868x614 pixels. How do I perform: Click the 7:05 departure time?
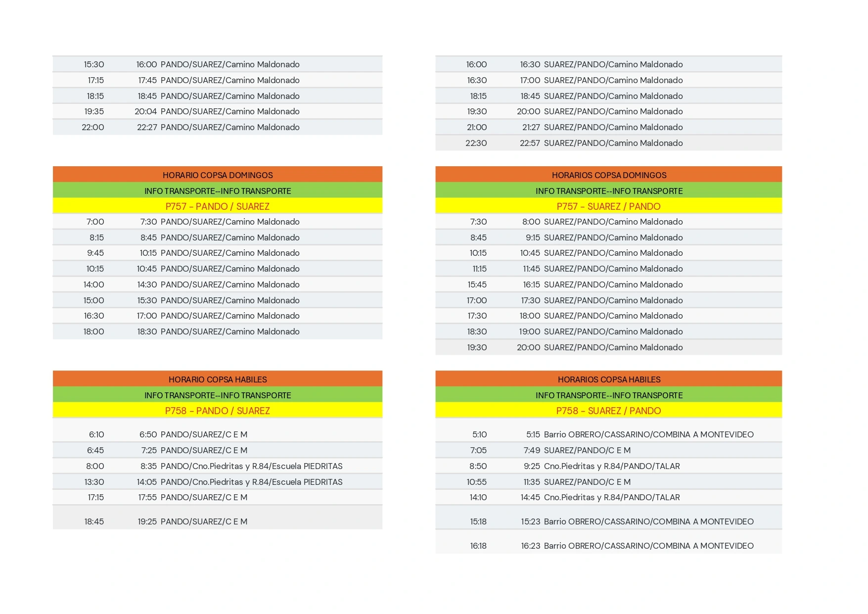click(x=478, y=450)
